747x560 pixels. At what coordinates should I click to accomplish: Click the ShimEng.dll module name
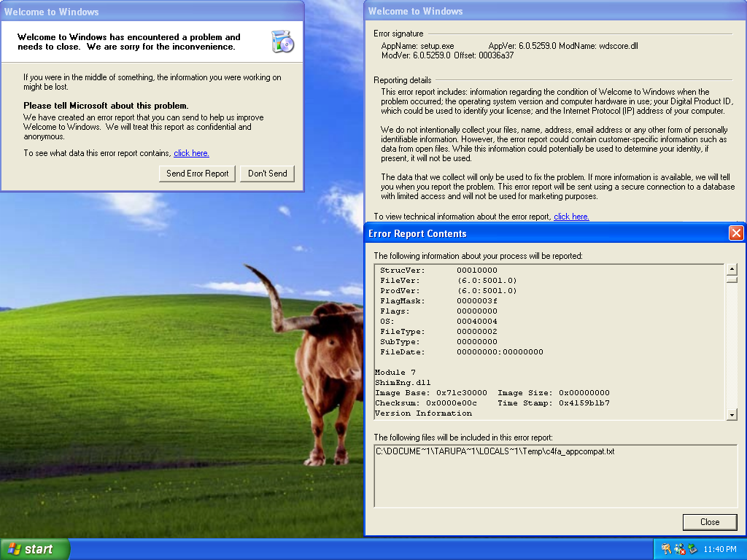point(403,382)
